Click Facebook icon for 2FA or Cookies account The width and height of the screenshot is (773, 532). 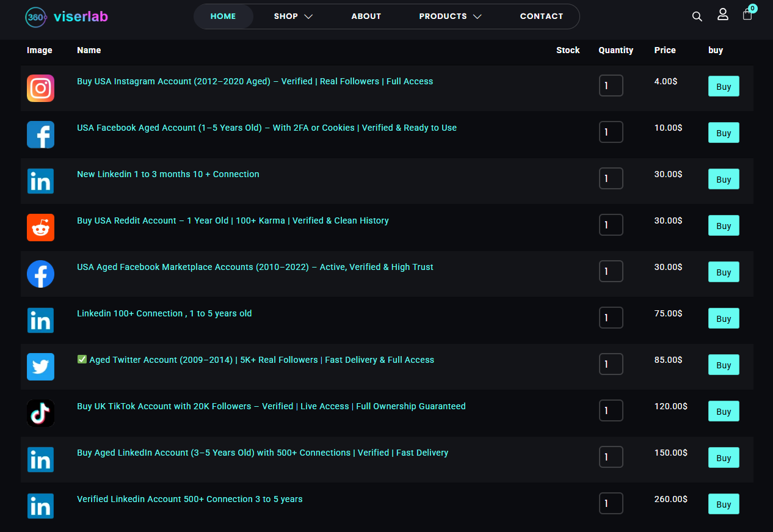pos(40,135)
